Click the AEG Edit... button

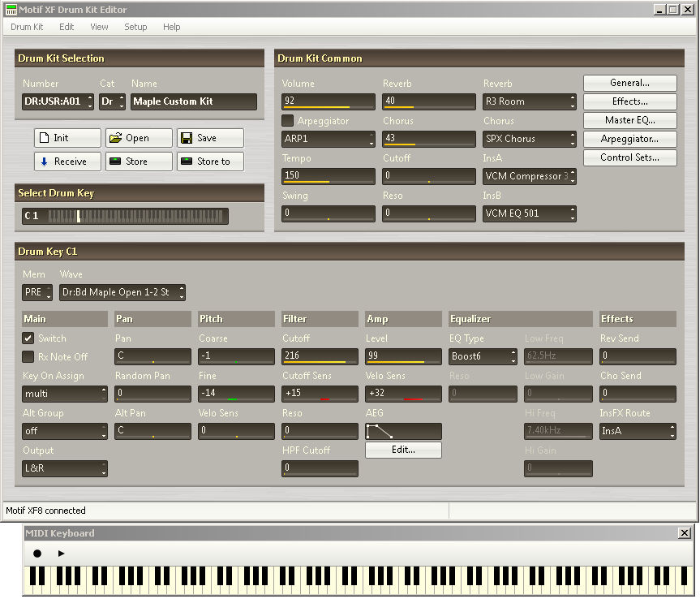coord(403,450)
